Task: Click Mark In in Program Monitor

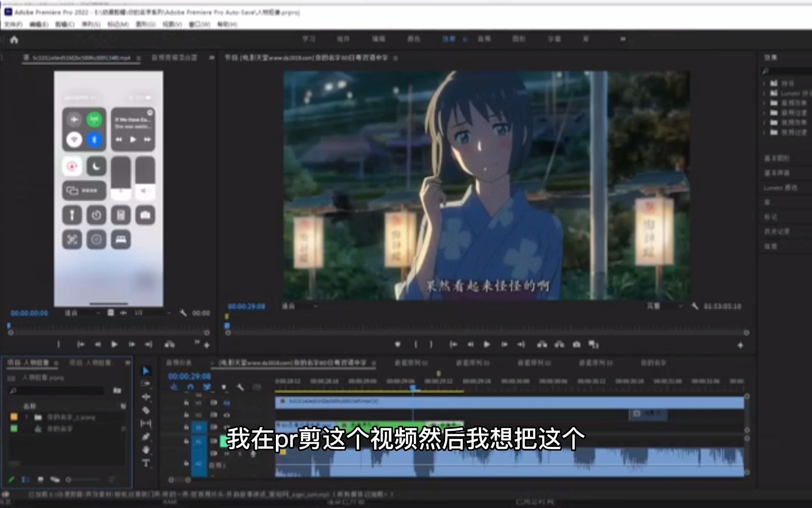Action: pos(416,345)
